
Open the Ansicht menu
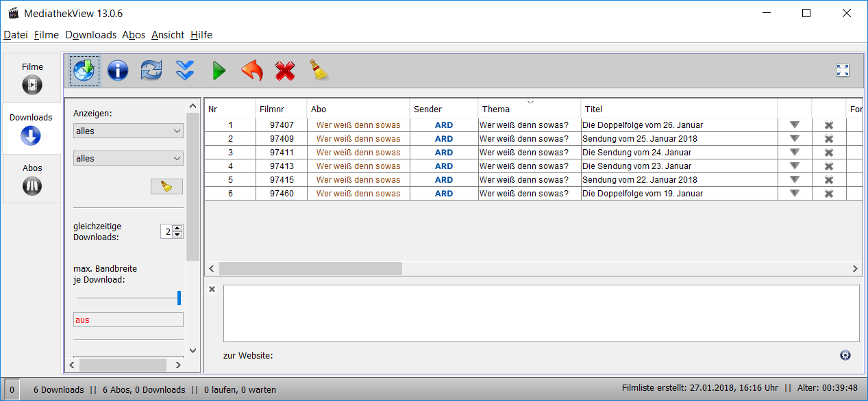[167, 35]
